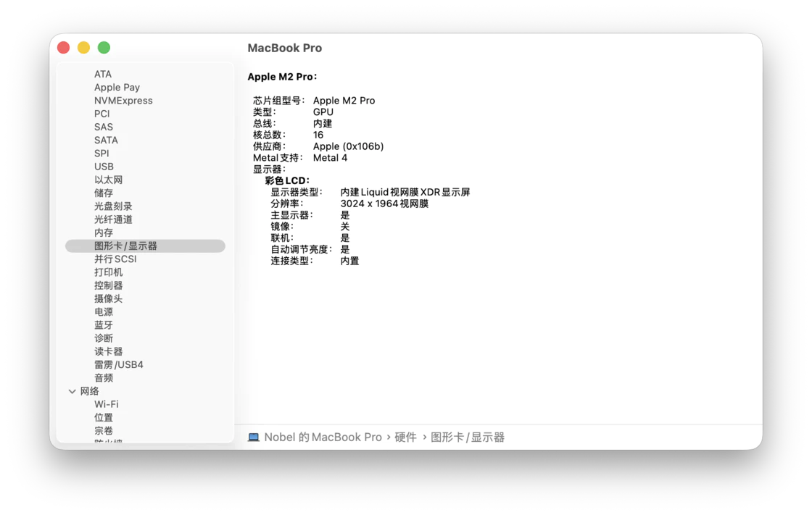Show USB device information

104,167
